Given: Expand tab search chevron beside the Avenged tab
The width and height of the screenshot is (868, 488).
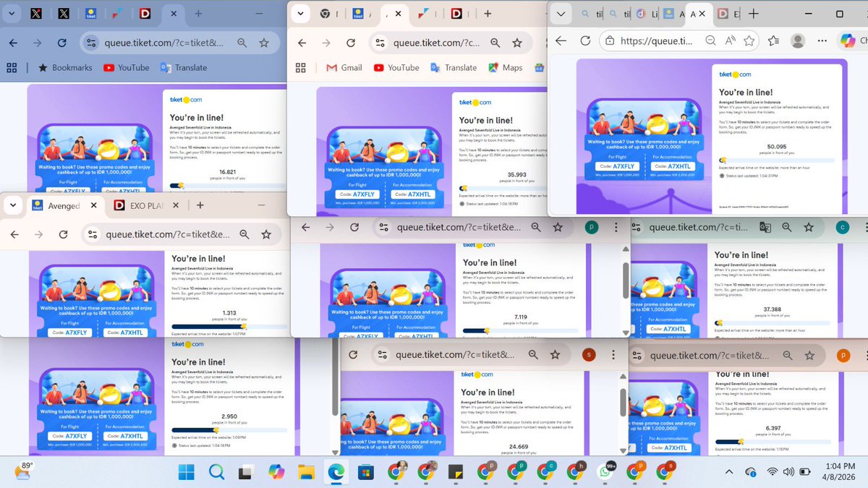Looking at the screenshot, I should pyautogui.click(x=12, y=205).
